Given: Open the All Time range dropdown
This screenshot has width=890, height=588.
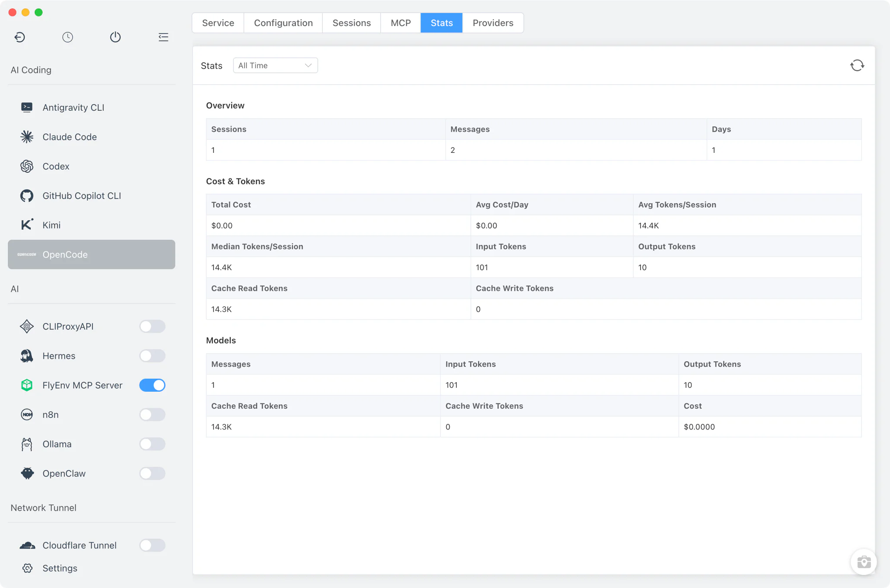Looking at the screenshot, I should [275, 66].
